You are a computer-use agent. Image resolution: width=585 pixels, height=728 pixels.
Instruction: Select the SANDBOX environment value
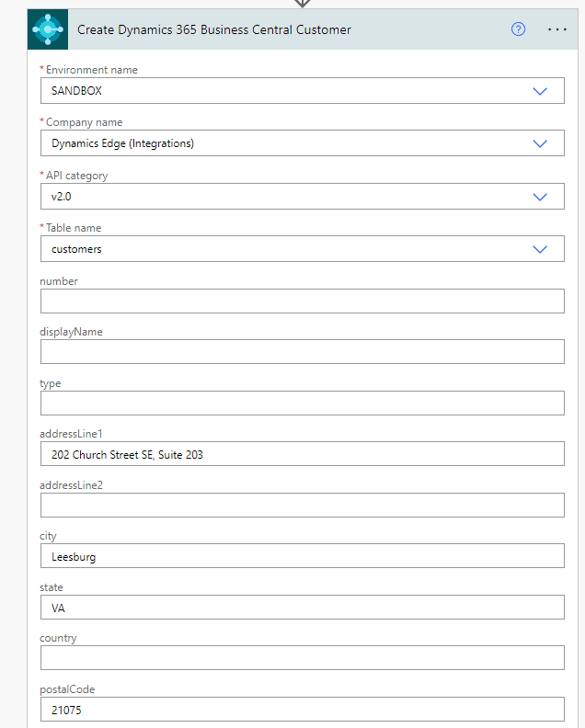[x=76, y=91]
